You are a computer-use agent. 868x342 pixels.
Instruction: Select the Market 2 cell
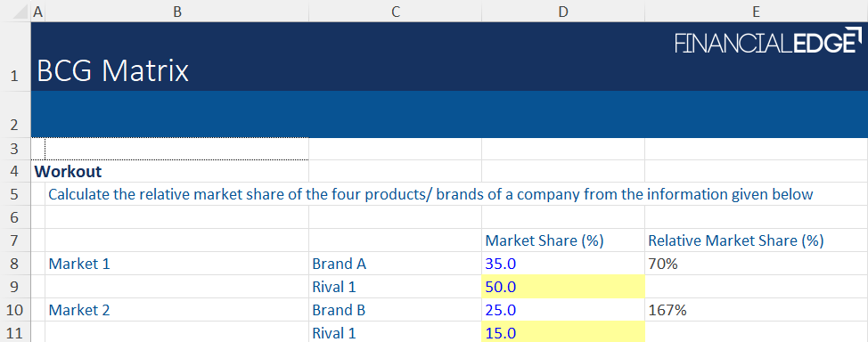click(177, 310)
